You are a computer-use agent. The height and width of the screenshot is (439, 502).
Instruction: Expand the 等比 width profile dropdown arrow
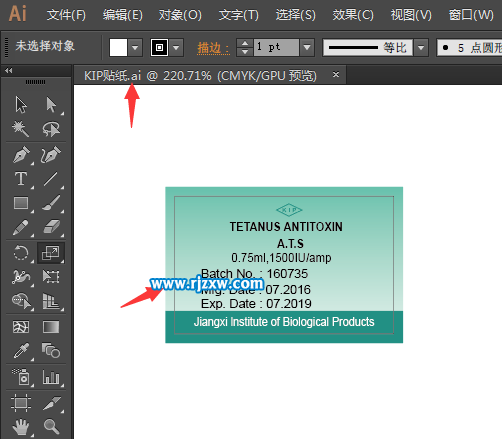pos(421,48)
